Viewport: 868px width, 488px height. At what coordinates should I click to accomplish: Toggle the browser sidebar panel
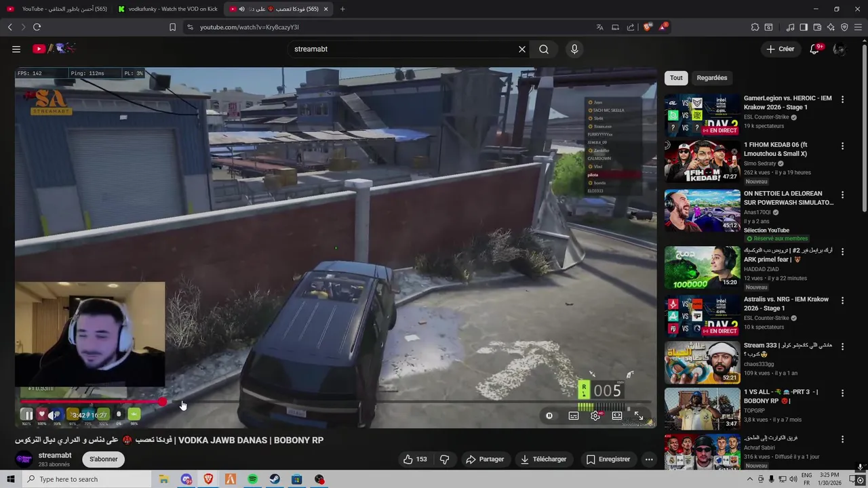pyautogui.click(x=804, y=27)
